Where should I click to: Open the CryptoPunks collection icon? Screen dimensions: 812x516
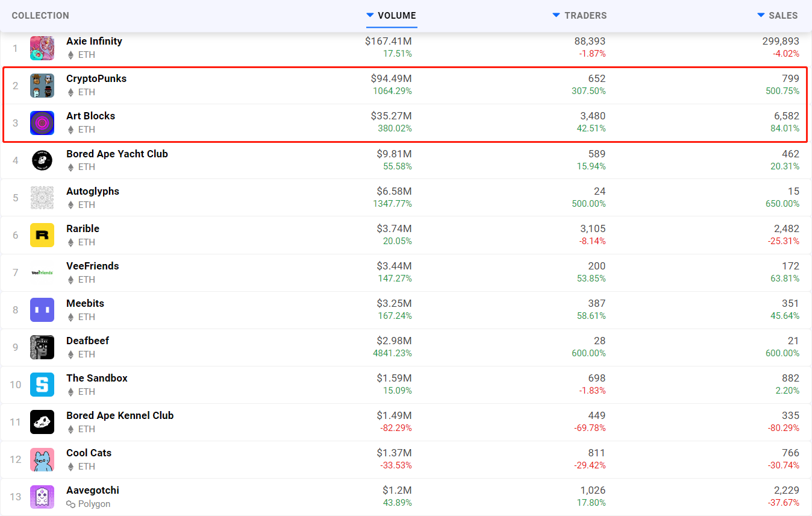point(42,86)
